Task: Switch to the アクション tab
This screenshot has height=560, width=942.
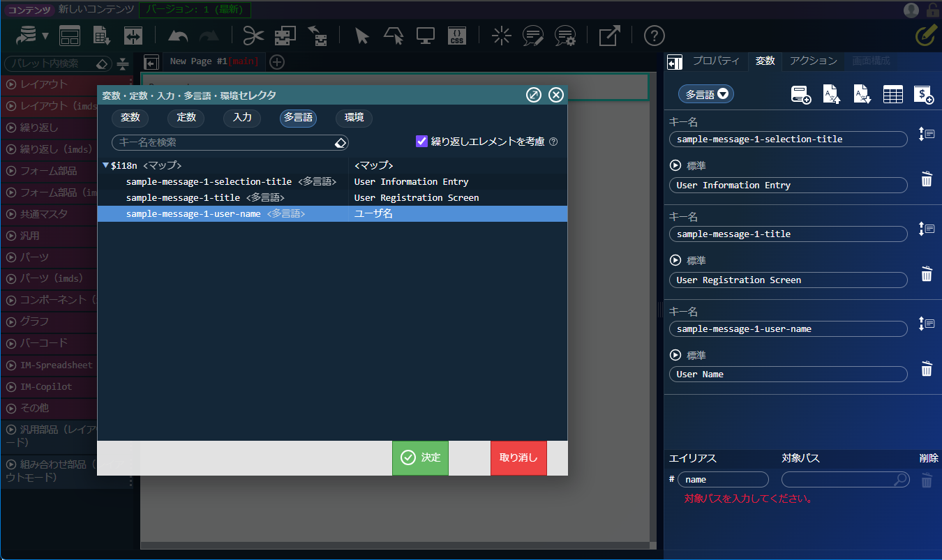Action: 813,61
